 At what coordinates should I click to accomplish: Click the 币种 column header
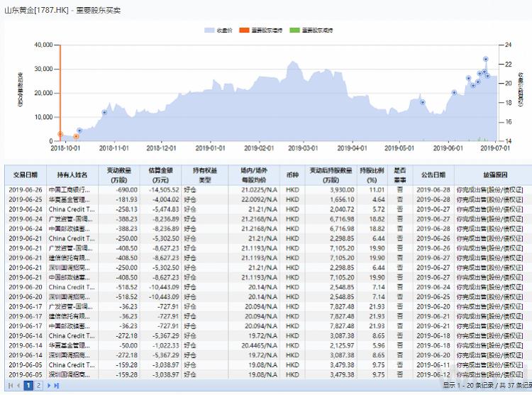click(292, 175)
